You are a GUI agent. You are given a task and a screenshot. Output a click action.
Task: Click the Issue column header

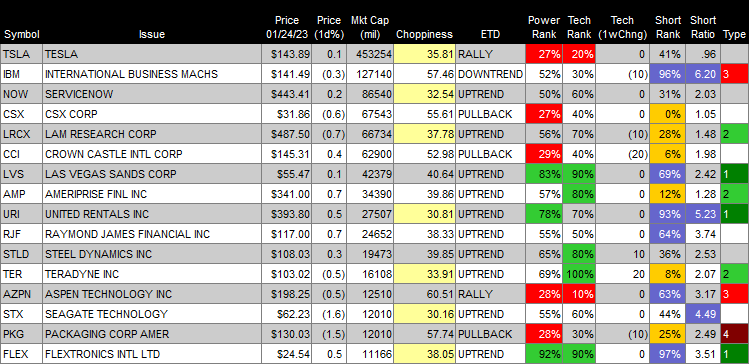tap(152, 34)
